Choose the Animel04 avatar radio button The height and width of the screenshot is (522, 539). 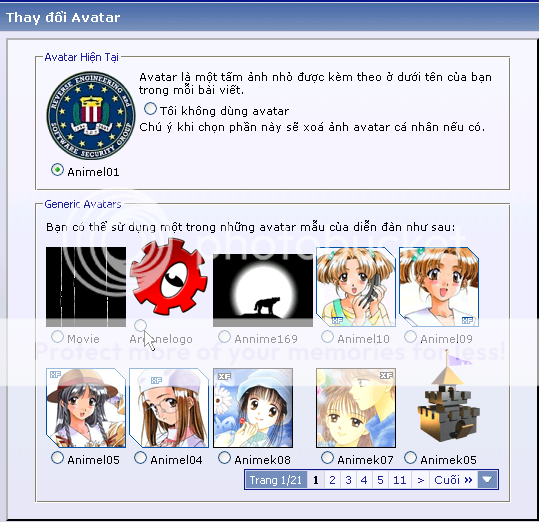point(140,458)
